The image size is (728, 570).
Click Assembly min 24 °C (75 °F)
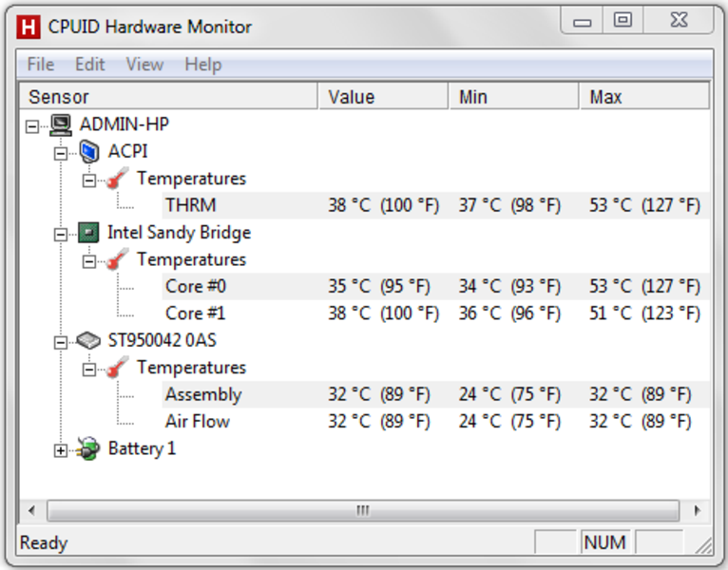[509, 394]
